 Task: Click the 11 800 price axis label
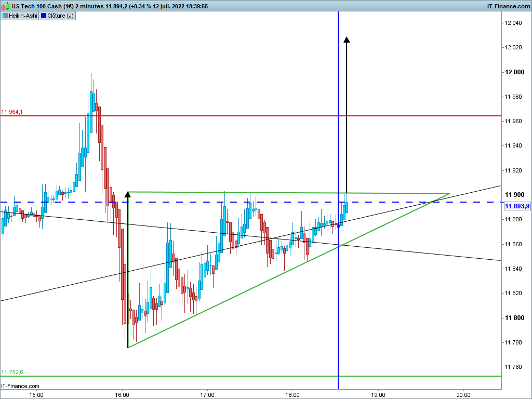click(514, 318)
